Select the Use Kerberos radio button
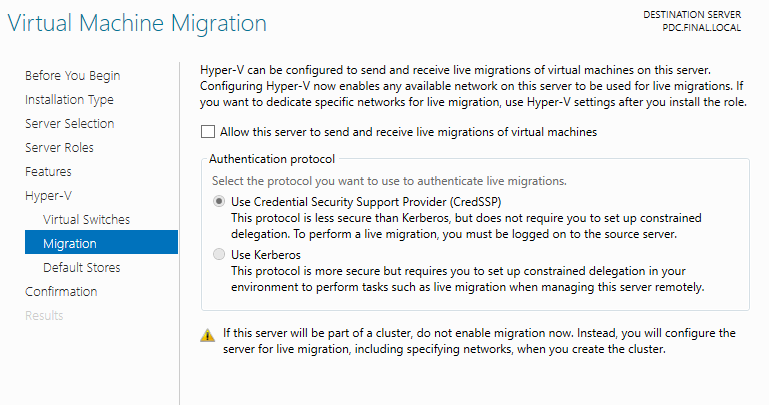 coord(219,254)
